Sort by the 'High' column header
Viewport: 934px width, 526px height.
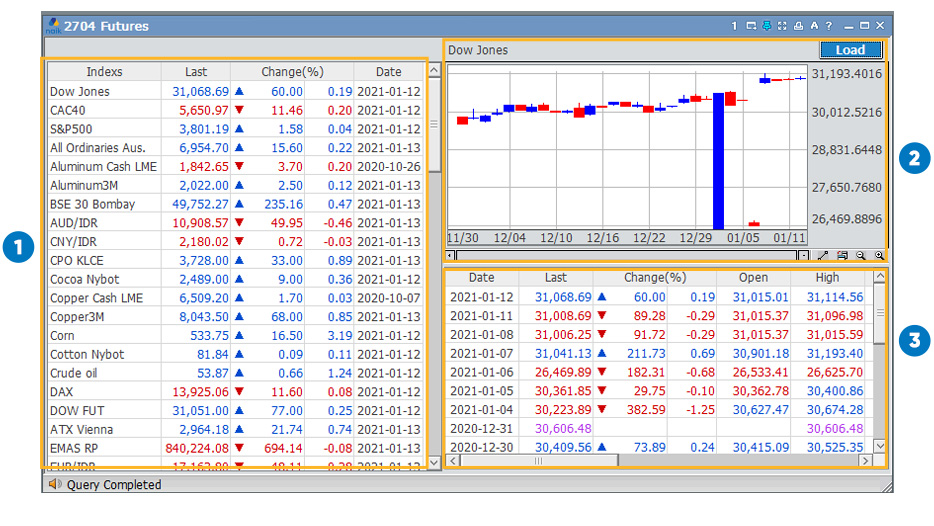(x=827, y=278)
